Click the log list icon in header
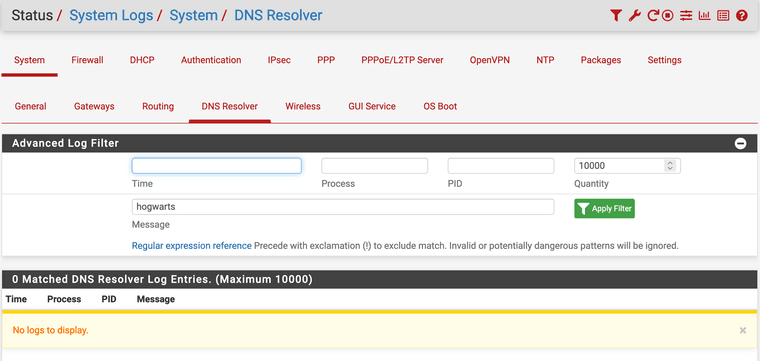This screenshot has height=361, width=760. (723, 16)
